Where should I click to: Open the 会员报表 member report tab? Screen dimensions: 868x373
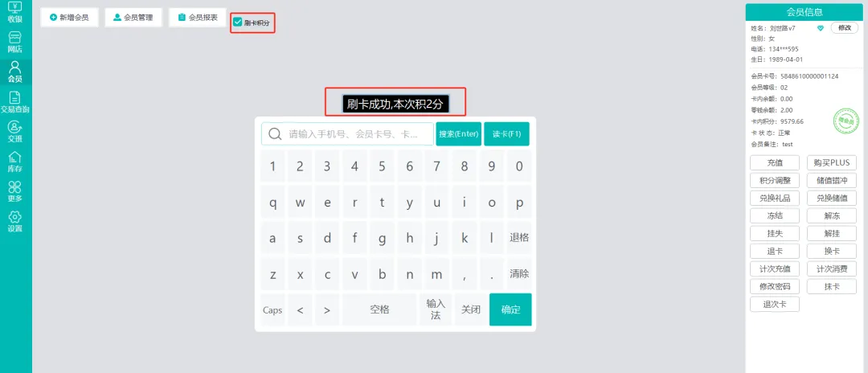198,17
